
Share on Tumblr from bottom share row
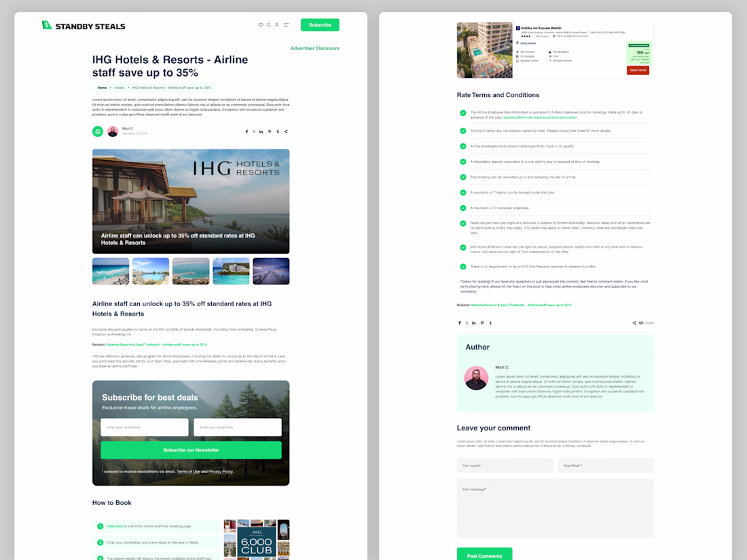coord(491,323)
